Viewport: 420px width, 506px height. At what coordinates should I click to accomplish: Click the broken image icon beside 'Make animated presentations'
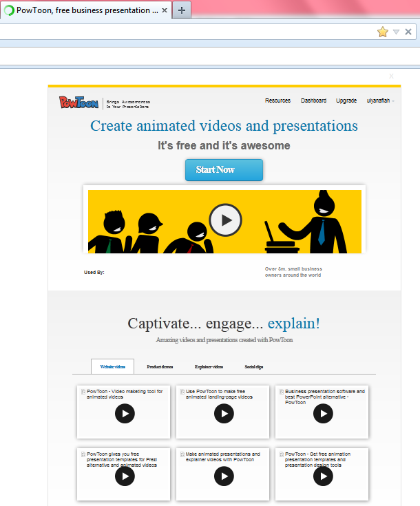click(182, 454)
